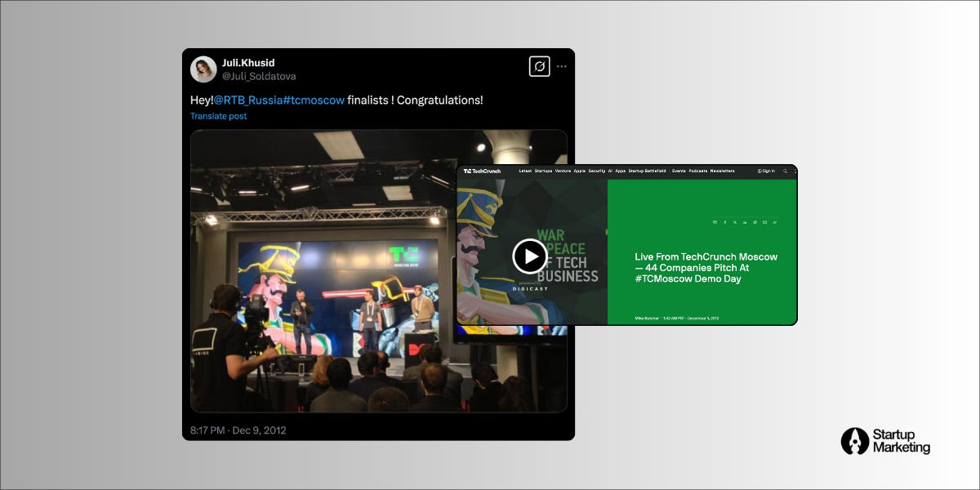Viewport: 980px width, 490px height.
Task: Open the Security section
Action: (597, 171)
